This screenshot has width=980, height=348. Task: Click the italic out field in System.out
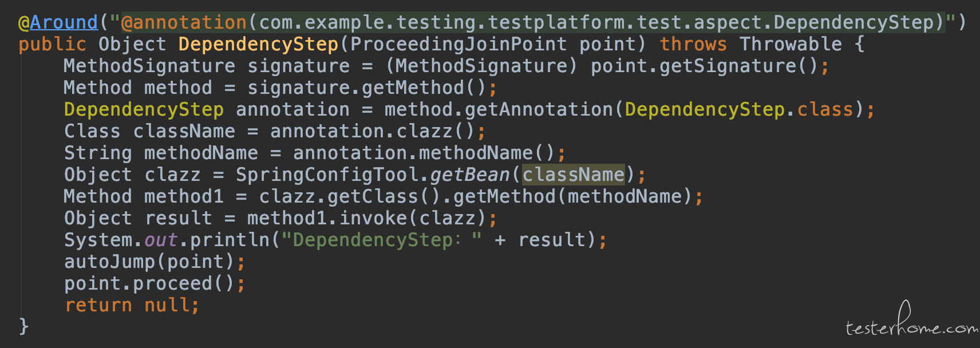(161, 240)
